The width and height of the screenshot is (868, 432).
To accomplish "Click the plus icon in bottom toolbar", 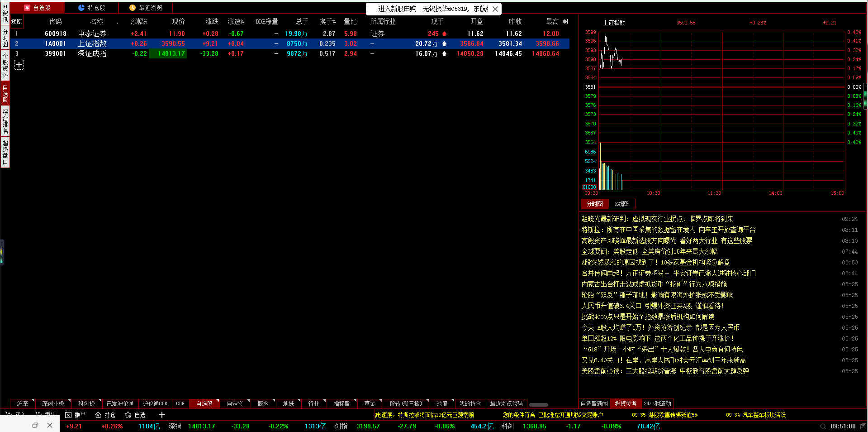I will point(161,415).
